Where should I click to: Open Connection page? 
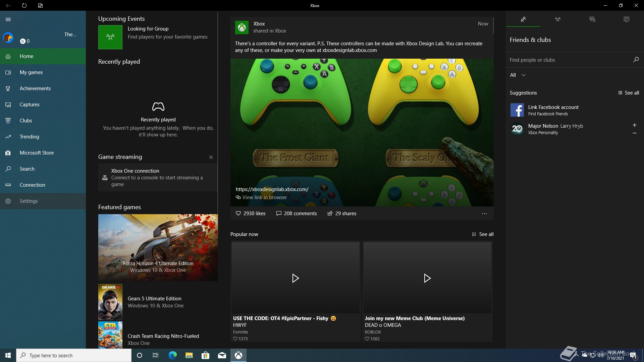pyautogui.click(x=43, y=185)
